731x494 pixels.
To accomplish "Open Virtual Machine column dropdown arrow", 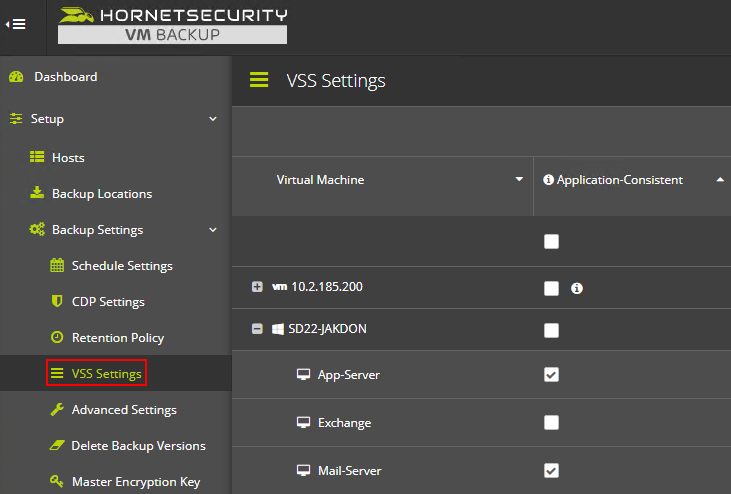I will [x=519, y=179].
